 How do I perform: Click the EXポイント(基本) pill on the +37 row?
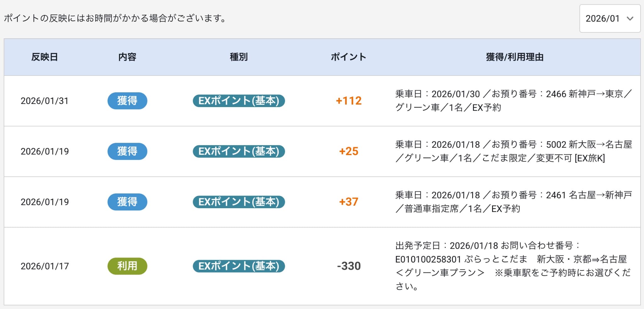pyautogui.click(x=239, y=202)
